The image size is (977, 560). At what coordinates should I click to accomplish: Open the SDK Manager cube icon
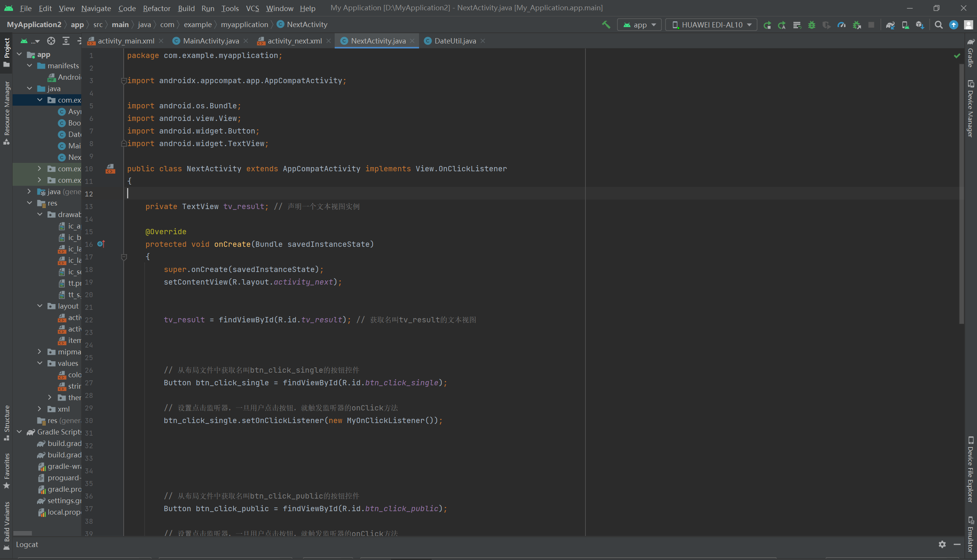click(920, 25)
